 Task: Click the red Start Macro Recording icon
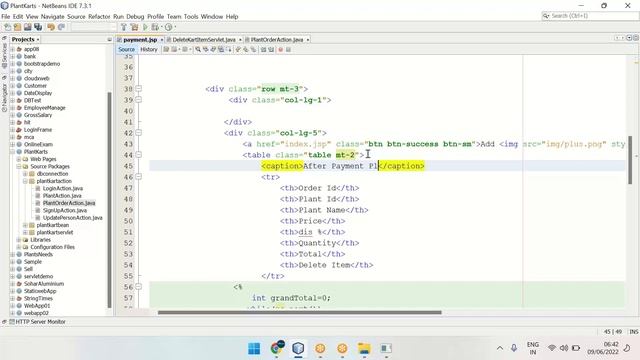tap(280, 49)
